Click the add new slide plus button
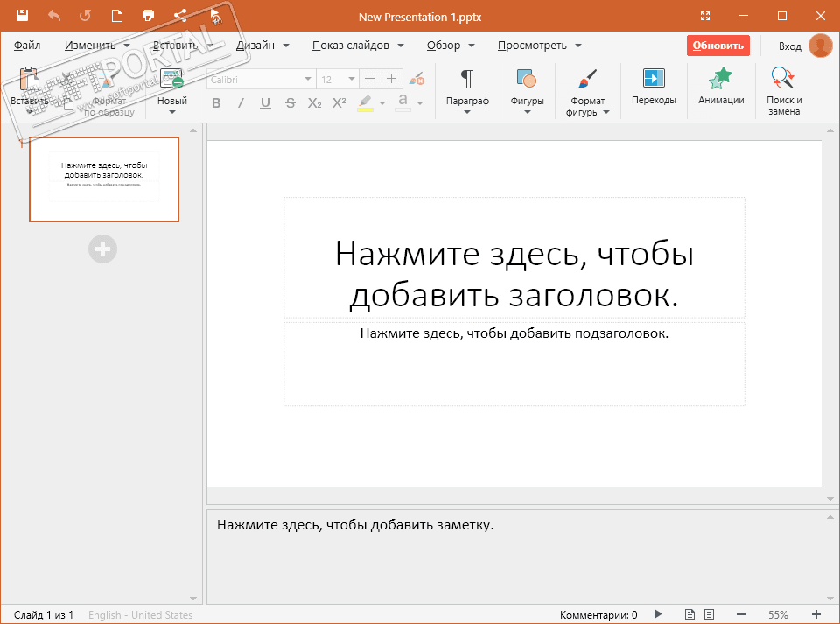 pos(102,249)
